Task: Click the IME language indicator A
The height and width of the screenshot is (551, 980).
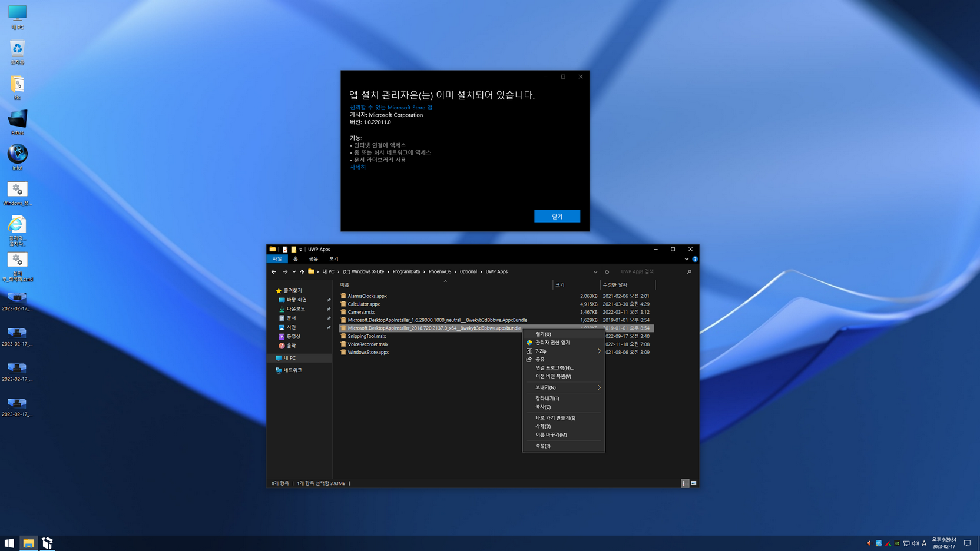Action: coord(924,543)
